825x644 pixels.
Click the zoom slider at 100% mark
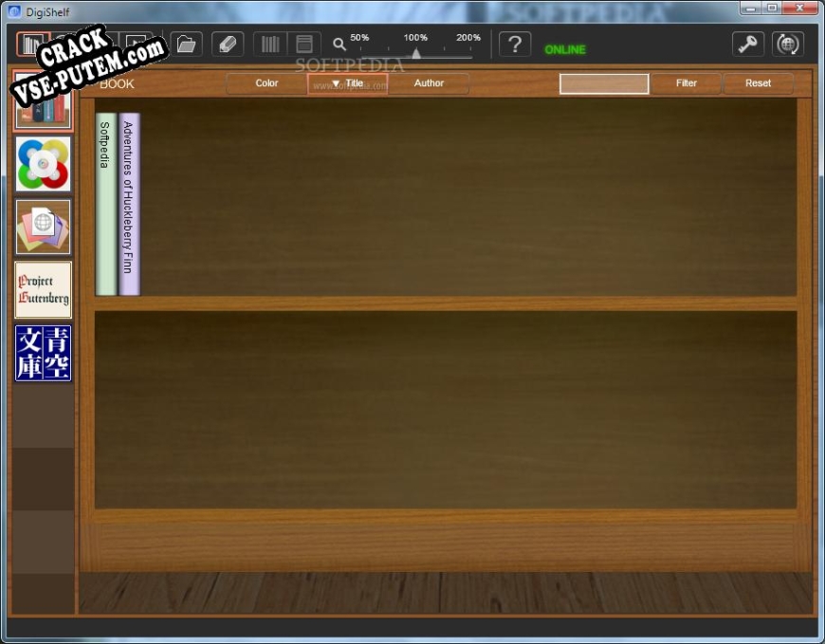click(x=415, y=53)
